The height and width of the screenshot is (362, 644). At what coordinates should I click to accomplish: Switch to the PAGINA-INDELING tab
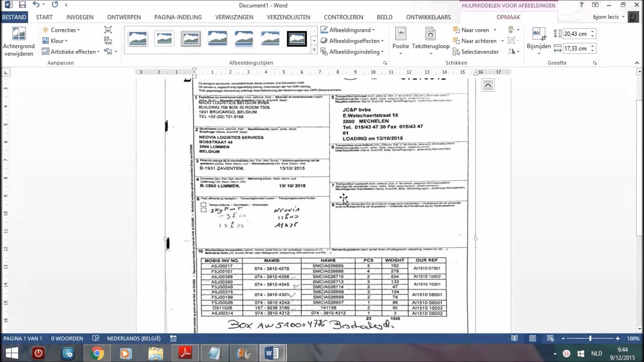point(178,17)
